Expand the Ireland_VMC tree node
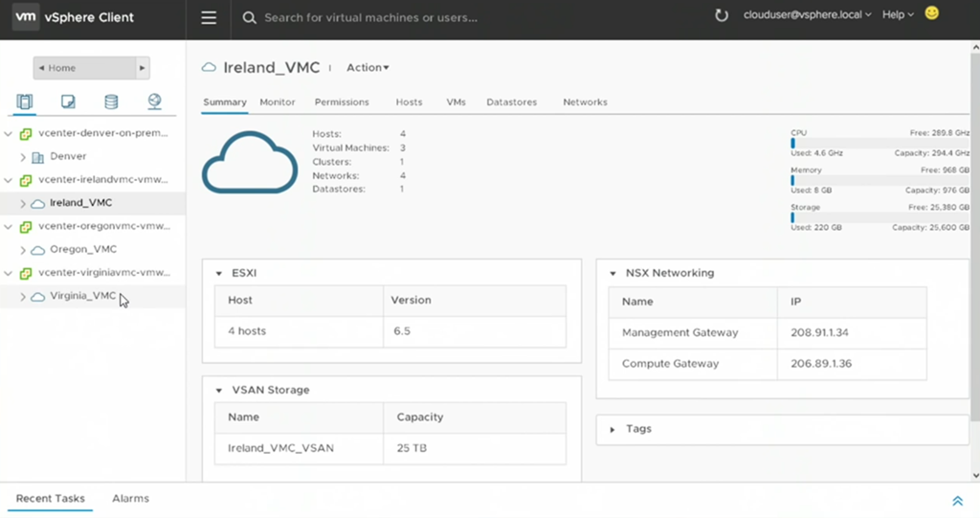This screenshot has width=980, height=518. click(23, 203)
